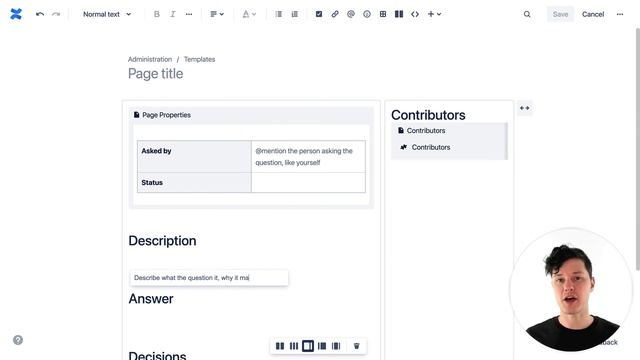Insert a numbered list

(295, 14)
